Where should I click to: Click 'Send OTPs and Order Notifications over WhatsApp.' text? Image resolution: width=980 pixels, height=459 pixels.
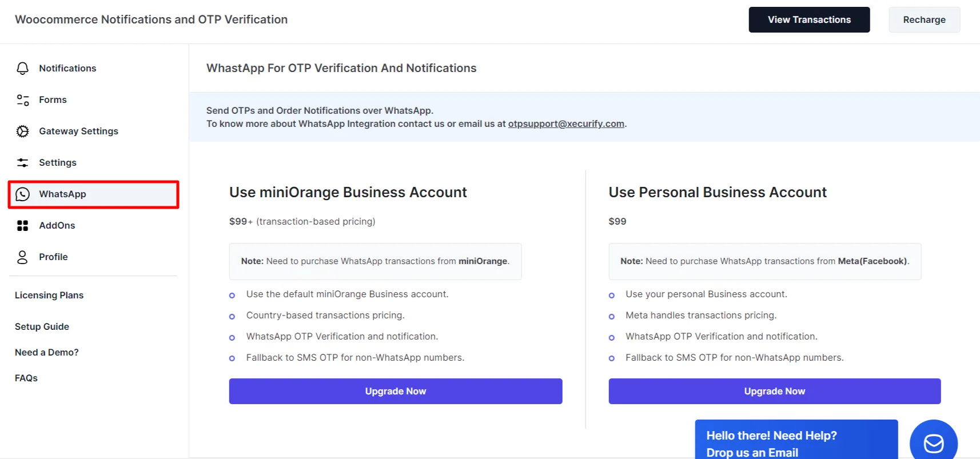[x=320, y=110]
